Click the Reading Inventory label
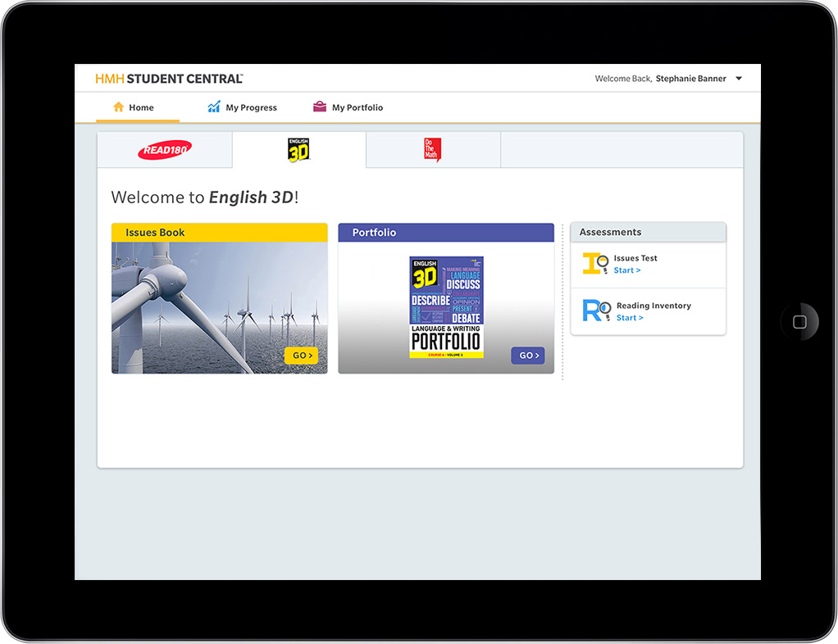This screenshot has width=838, height=644. 654,306
